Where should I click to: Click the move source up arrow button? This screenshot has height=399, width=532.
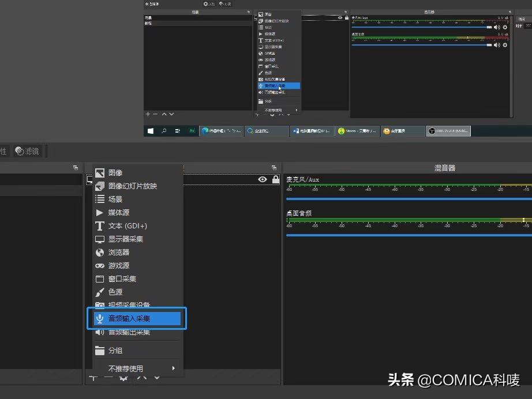click(x=143, y=379)
